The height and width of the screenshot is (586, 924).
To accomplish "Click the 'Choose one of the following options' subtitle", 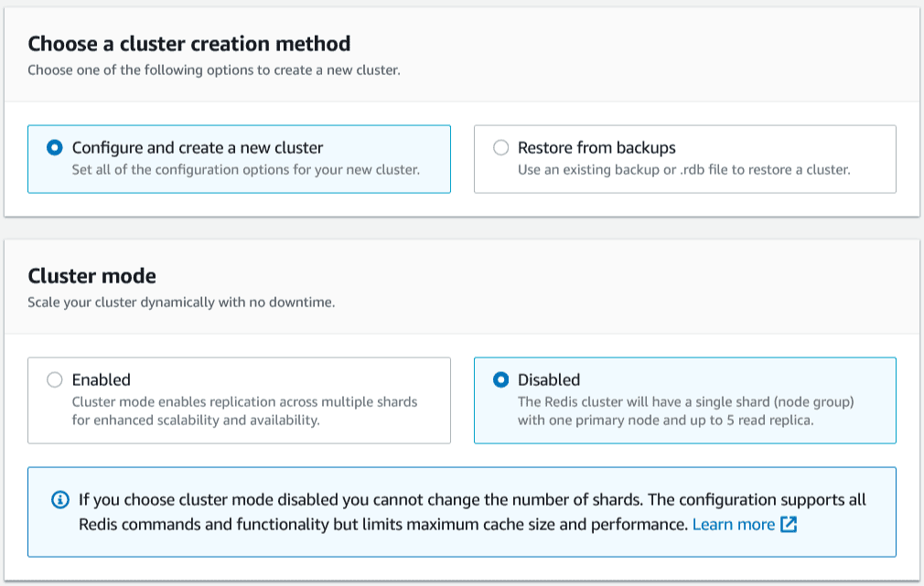I will (x=213, y=69).
